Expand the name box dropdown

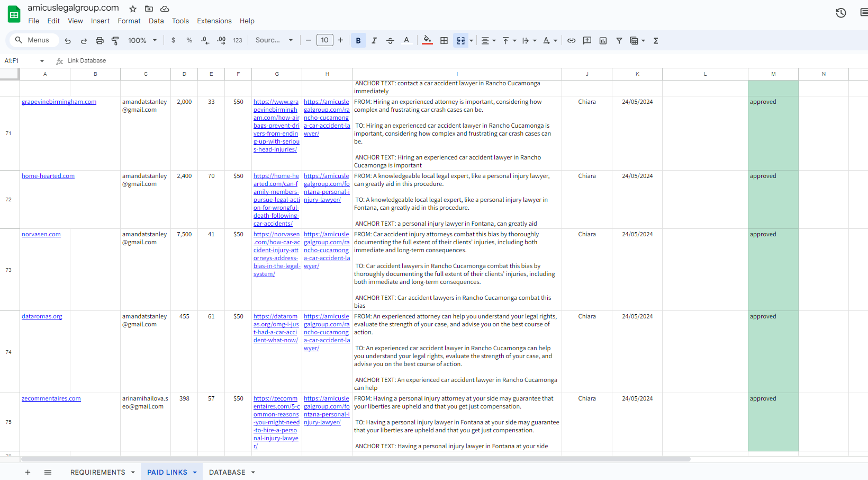42,61
